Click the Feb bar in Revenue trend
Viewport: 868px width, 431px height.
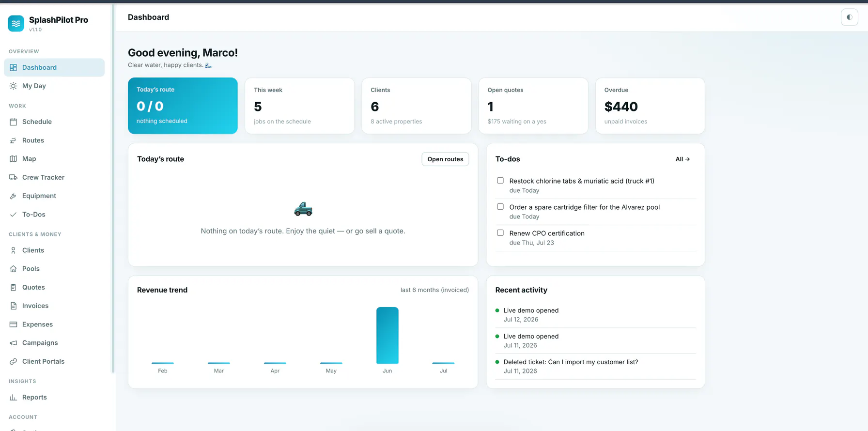point(163,363)
